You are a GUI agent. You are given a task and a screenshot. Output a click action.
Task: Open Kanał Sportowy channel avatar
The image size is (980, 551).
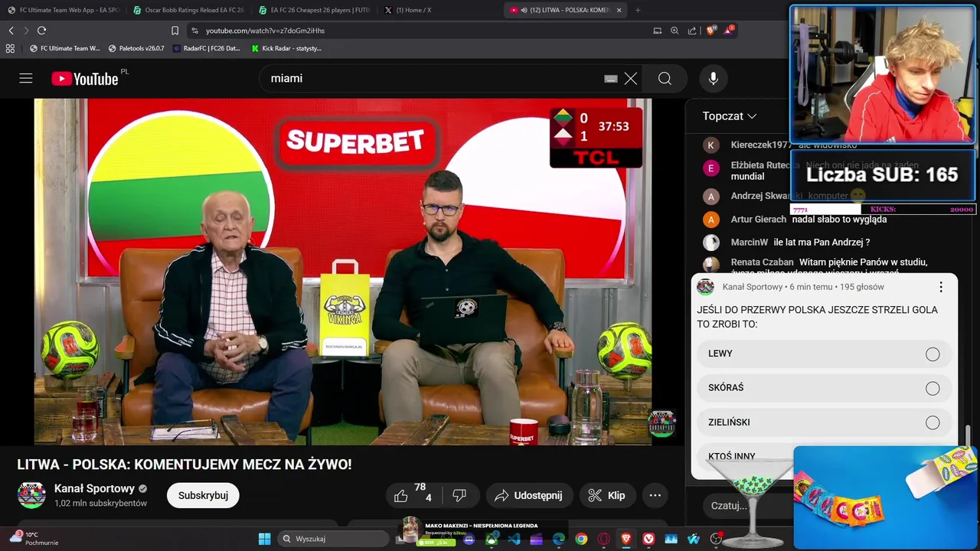[31, 495]
